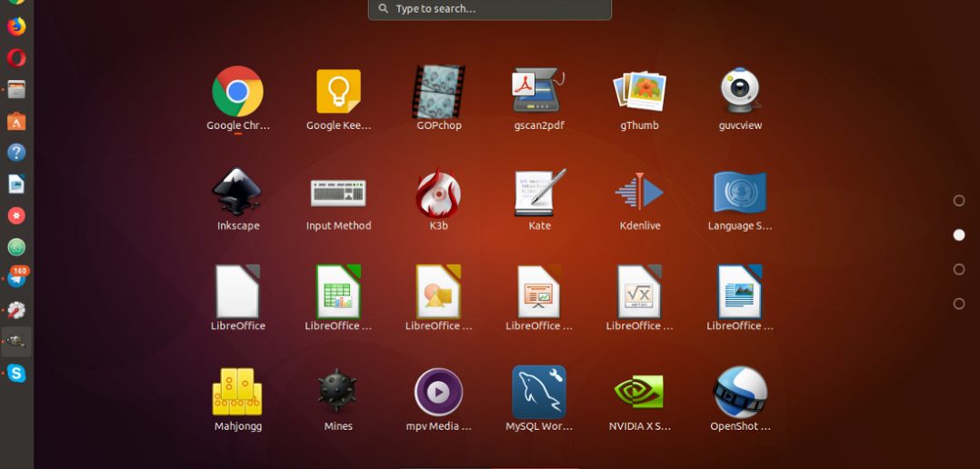980x469 pixels.
Task: Select the second page indicator dot
Action: (x=959, y=234)
